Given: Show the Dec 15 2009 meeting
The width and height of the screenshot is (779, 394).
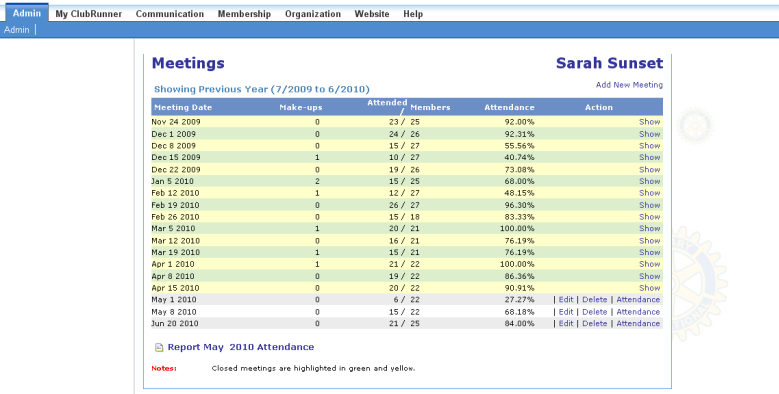Looking at the screenshot, I should click(650, 157).
